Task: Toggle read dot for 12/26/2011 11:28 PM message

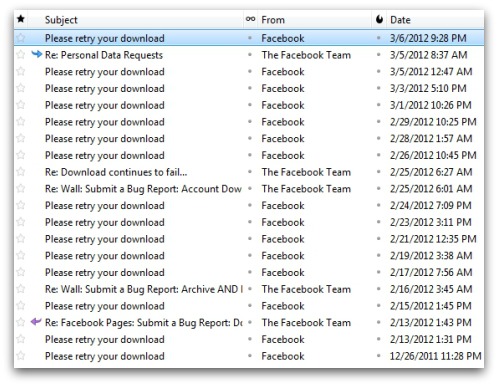Action: [250, 356]
